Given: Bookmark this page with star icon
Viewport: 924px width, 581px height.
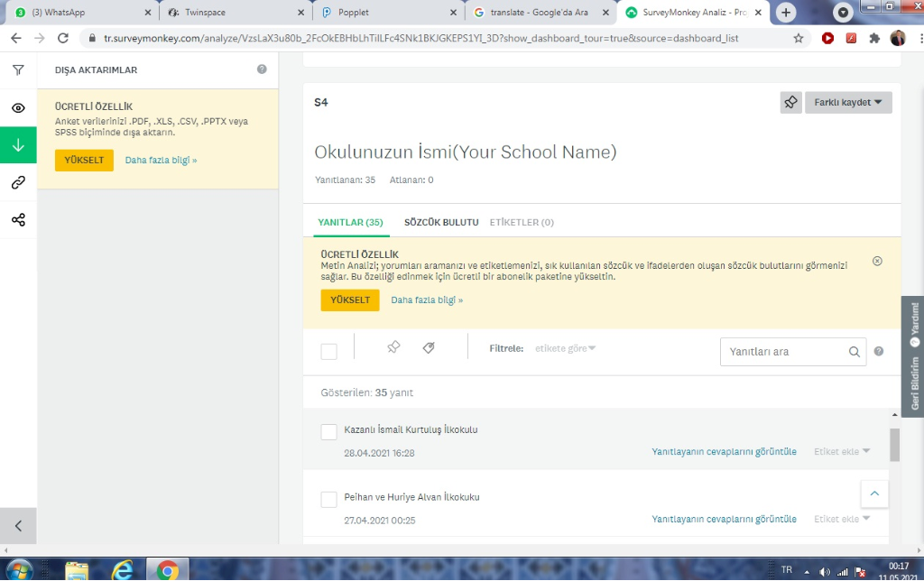Looking at the screenshot, I should point(799,38).
